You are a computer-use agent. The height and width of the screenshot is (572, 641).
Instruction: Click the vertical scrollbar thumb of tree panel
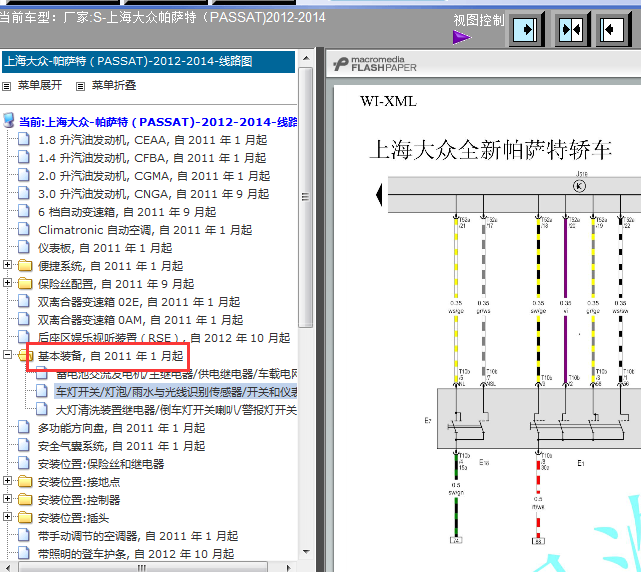[x=306, y=197]
